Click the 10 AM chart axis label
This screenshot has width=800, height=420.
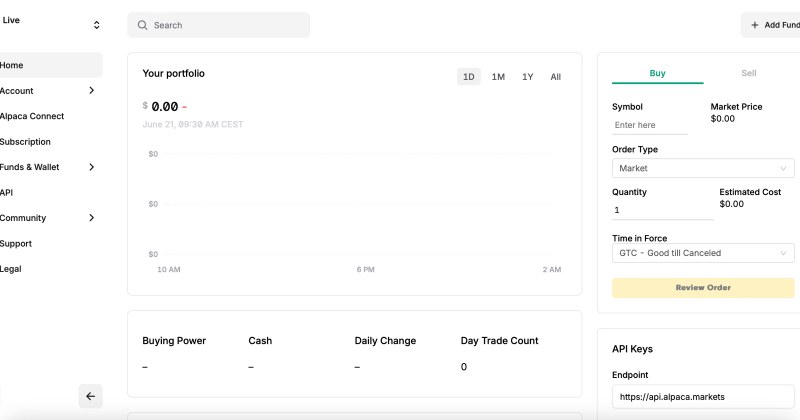click(x=169, y=269)
